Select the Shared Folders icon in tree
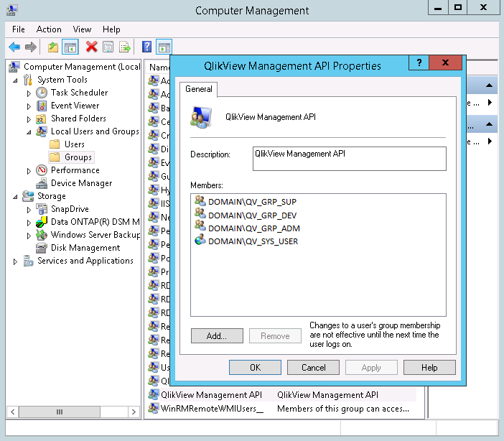 (41, 119)
